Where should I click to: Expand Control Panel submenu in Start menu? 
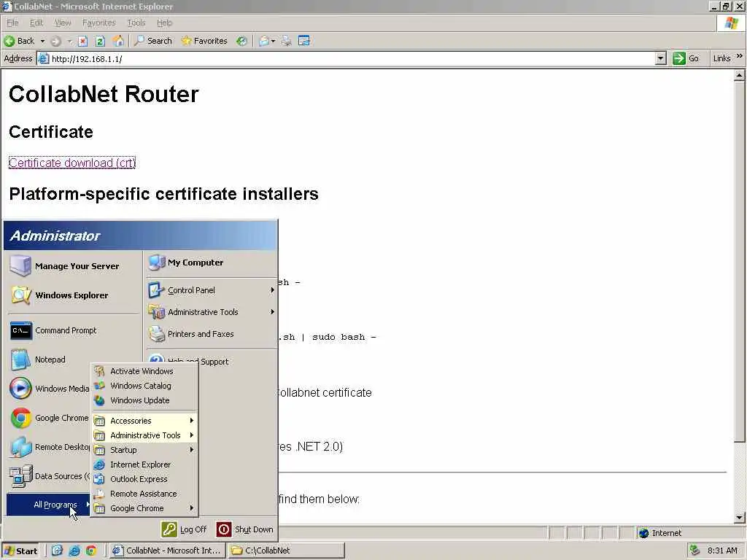point(211,290)
